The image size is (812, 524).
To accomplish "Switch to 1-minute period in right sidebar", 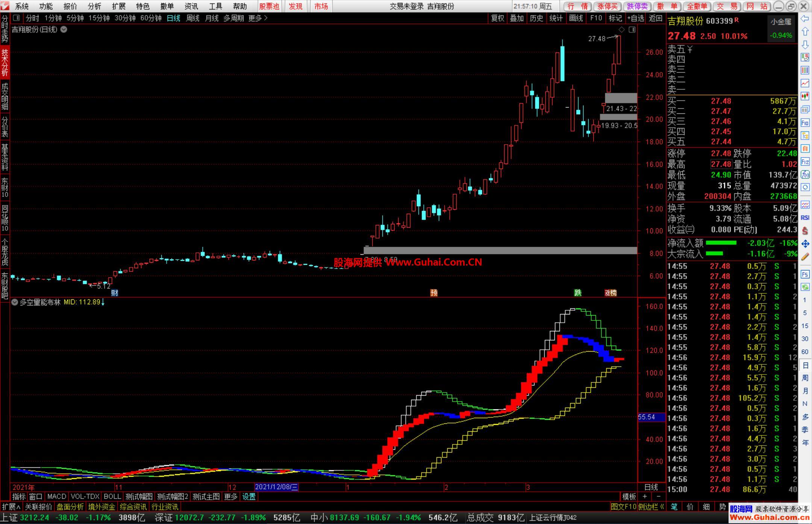I will (x=805, y=300).
